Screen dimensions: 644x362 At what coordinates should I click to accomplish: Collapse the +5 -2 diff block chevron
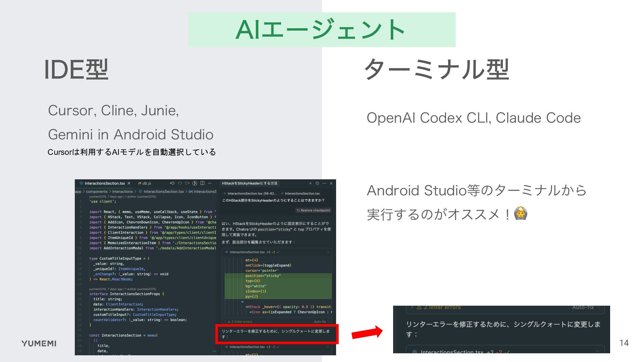328,252
